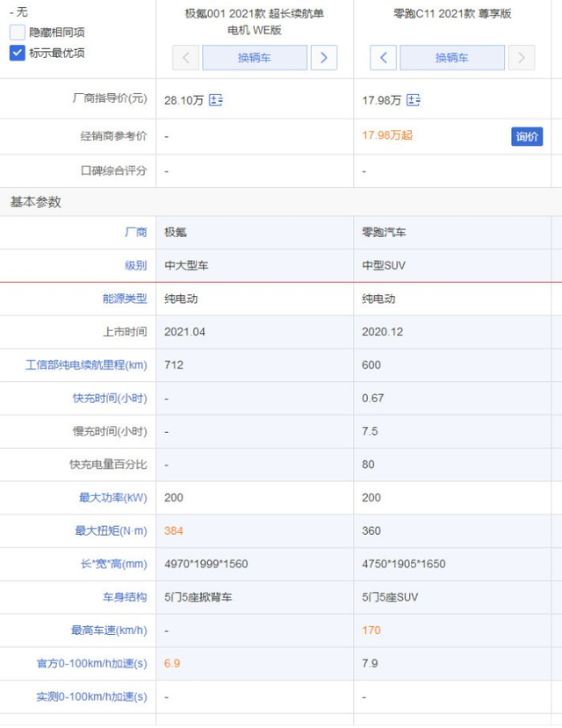Click the 0.67 fast charge value

(x=372, y=399)
